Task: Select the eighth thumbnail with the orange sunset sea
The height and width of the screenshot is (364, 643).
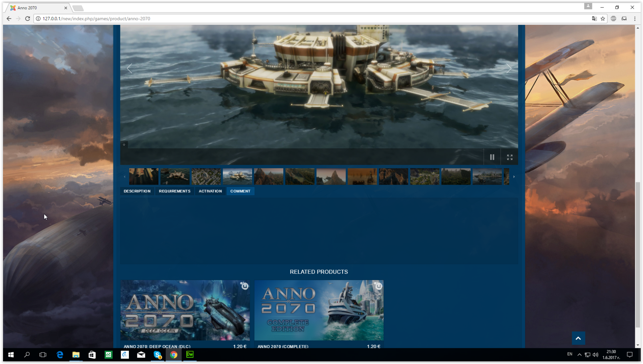Action: (x=362, y=176)
